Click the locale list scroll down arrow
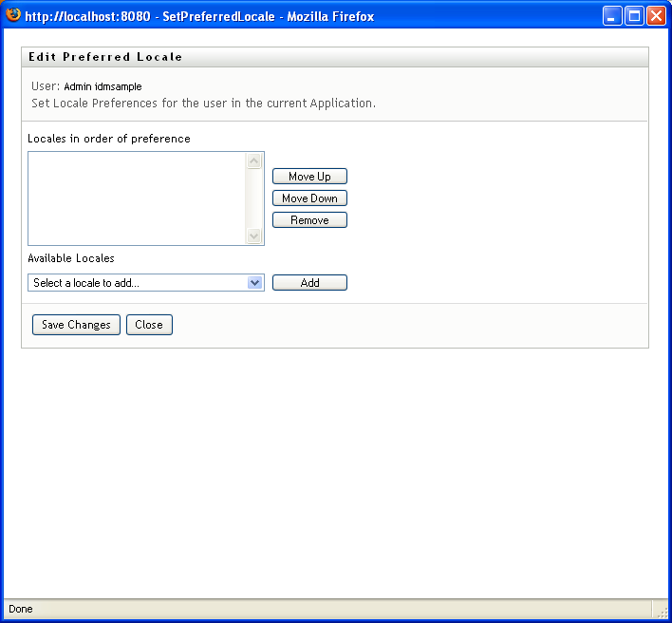Screen dimensions: 672x623 coord(254,236)
